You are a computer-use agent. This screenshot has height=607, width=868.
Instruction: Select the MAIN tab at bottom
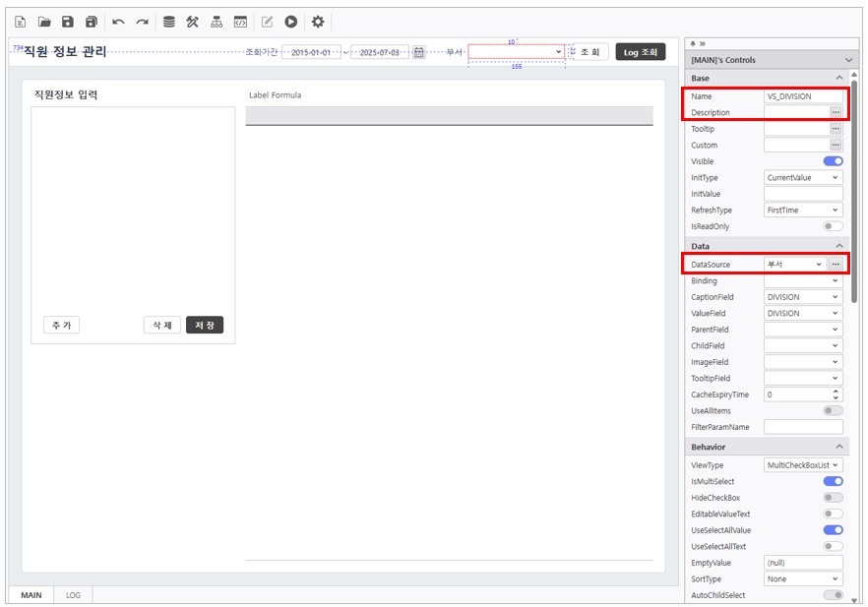tap(31, 595)
